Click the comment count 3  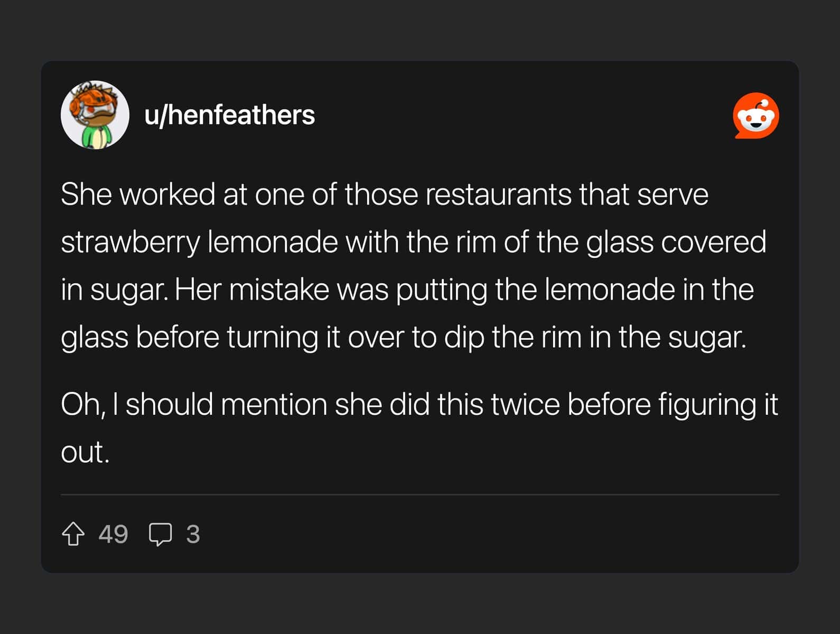tap(193, 534)
